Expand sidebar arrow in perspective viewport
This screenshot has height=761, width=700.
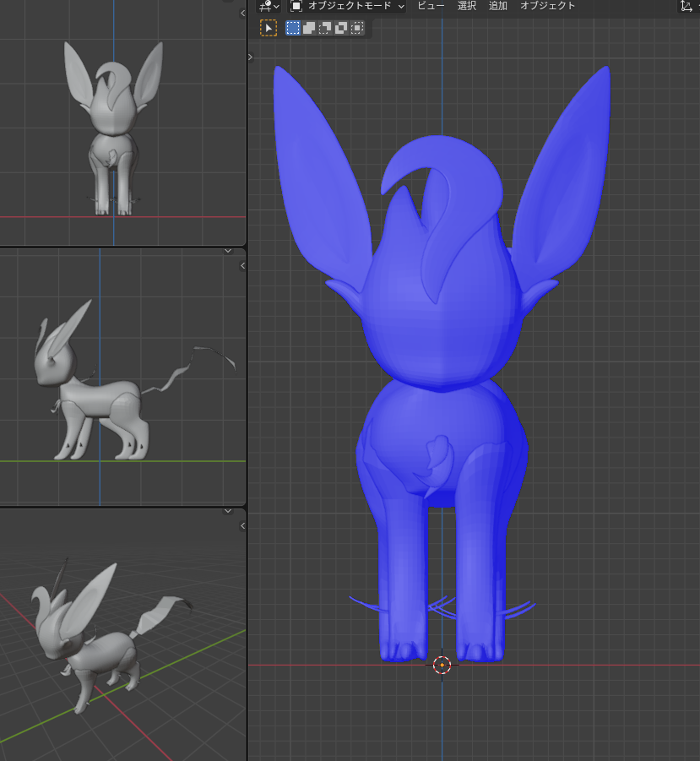click(x=243, y=526)
